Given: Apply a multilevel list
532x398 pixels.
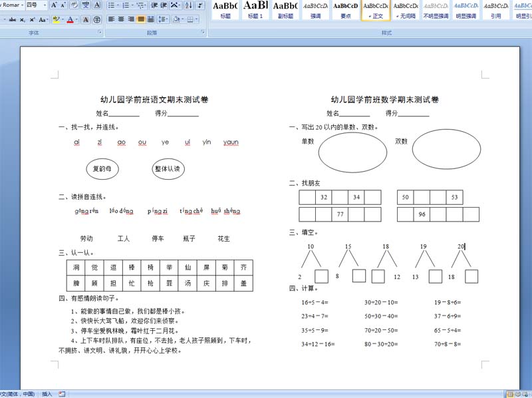Looking at the screenshot, I should 140,5.
